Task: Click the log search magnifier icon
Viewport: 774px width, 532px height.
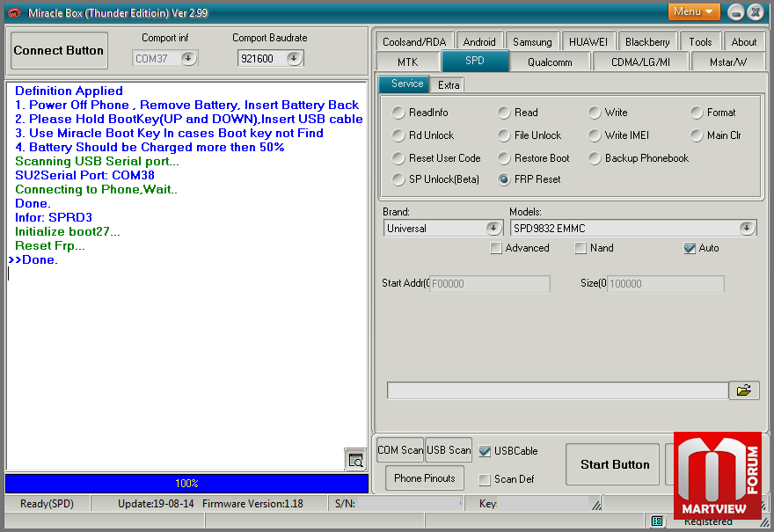Action: (x=355, y=460)
